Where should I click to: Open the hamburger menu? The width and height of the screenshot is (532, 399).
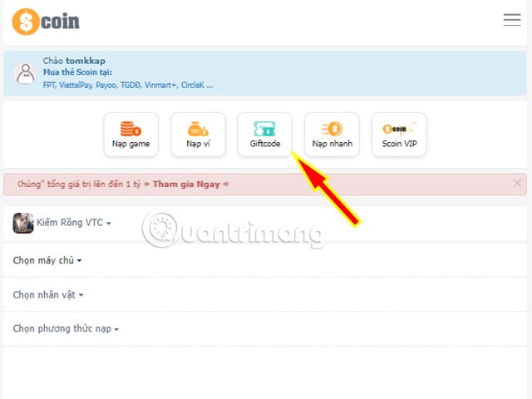click(512, 20)
